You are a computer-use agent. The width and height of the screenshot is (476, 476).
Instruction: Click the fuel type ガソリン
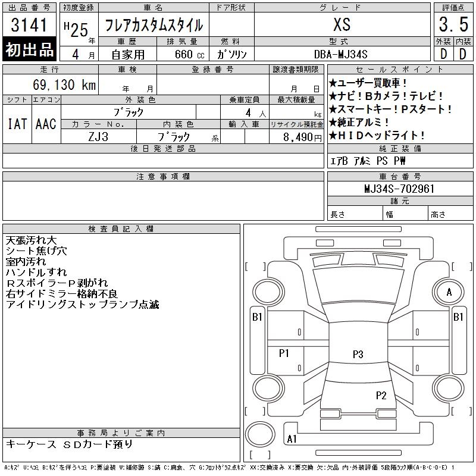pyautogui.click(x=231, y=54)
